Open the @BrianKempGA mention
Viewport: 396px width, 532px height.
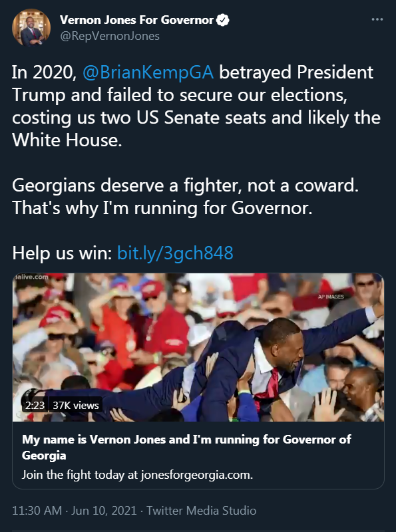click(148, 72)
